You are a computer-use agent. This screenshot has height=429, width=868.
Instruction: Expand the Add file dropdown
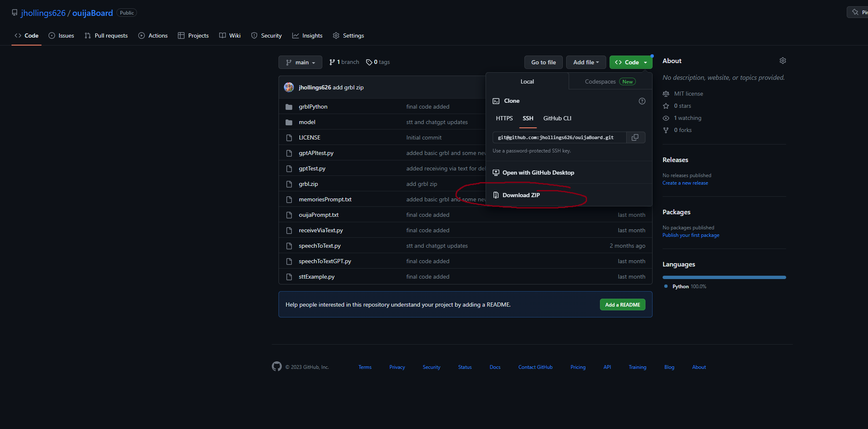(x=586, y=62)
